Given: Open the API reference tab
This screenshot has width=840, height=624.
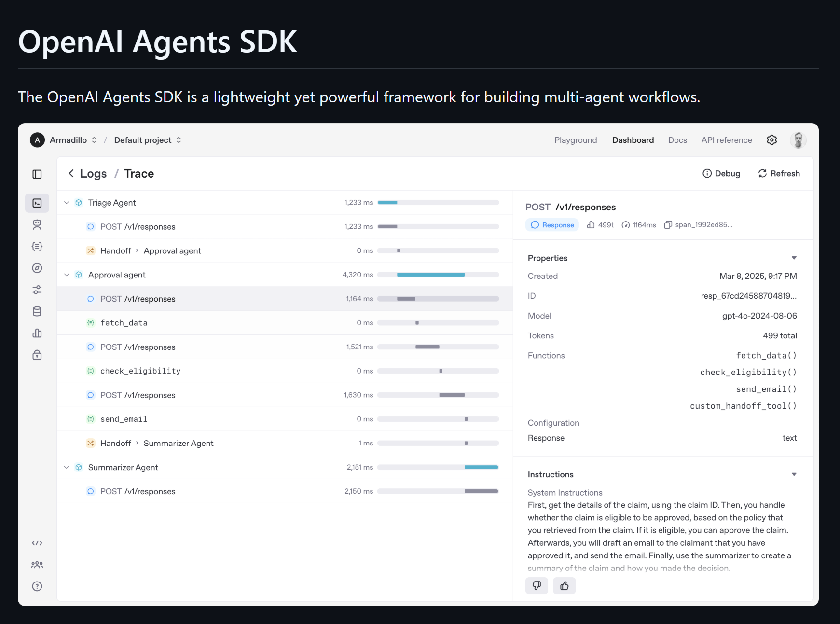Looking at the screenshot, I should 727,140.
